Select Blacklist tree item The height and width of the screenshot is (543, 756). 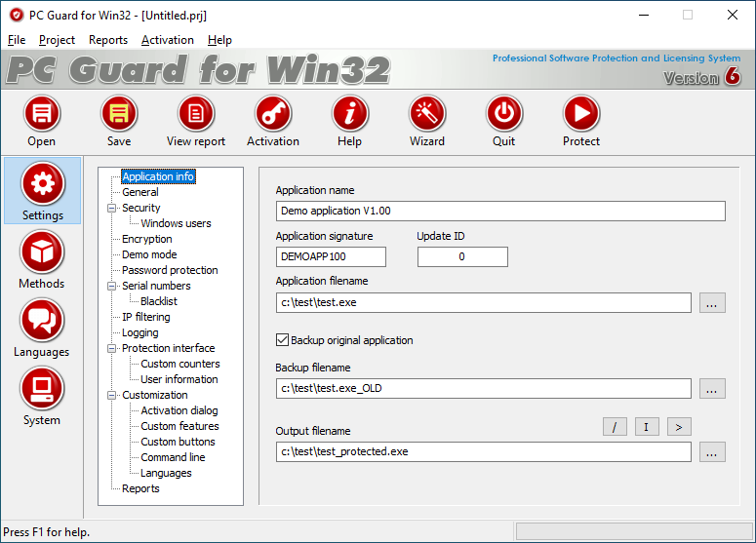click(159, 301)
